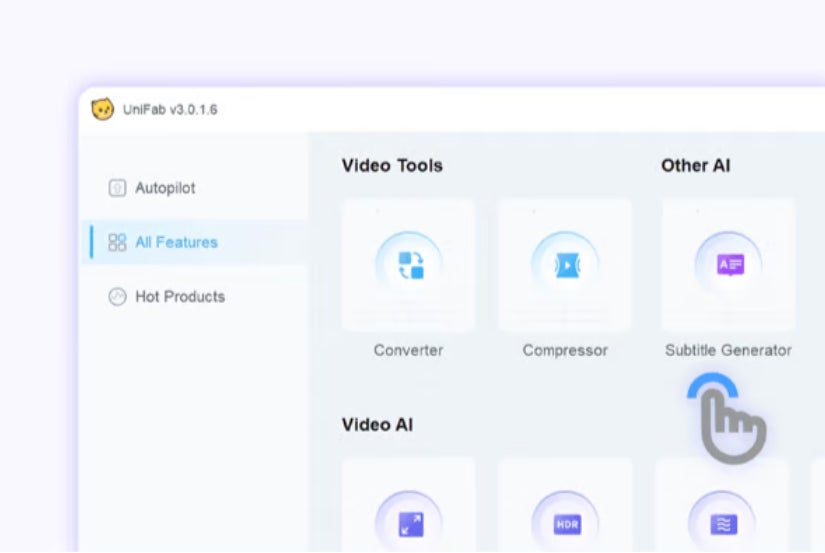Open the Autopilot text label in sidebar

(165, 188)
